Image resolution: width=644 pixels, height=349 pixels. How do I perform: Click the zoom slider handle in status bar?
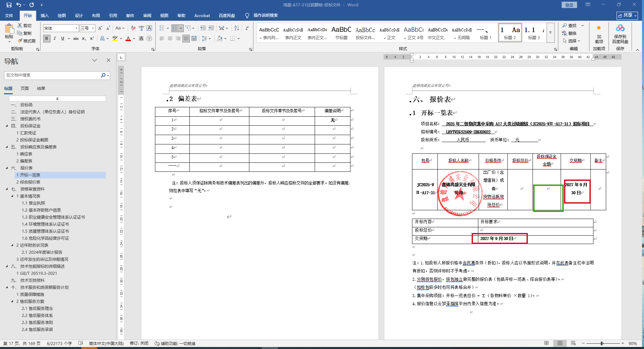[x=602, y=343]
